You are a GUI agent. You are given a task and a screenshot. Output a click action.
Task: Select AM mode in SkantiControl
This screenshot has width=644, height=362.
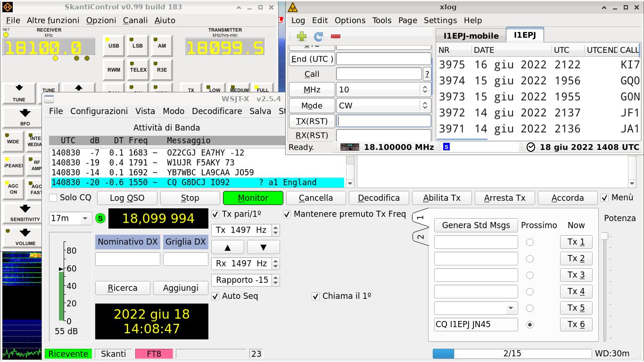tap(162, 46)
